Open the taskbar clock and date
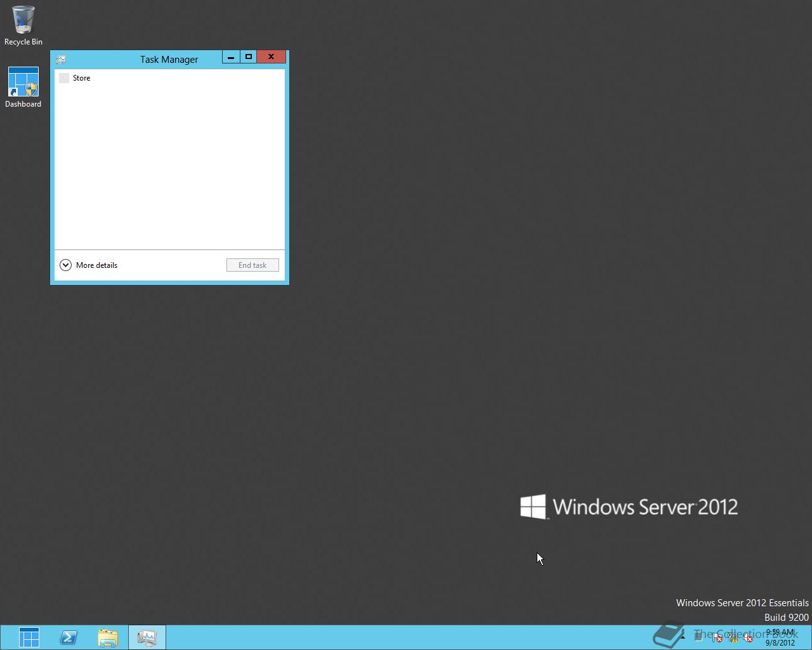The width and height of the screenshot is (812, 650). coord(780,637)
